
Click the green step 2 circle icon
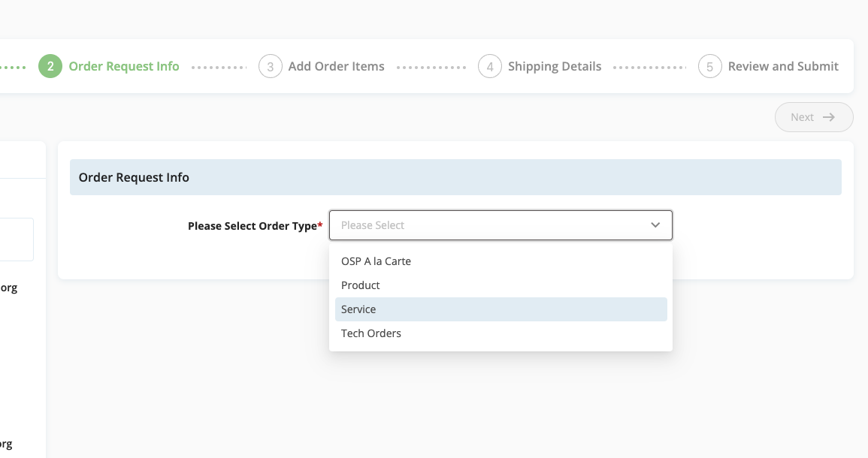tap(50, 66)
